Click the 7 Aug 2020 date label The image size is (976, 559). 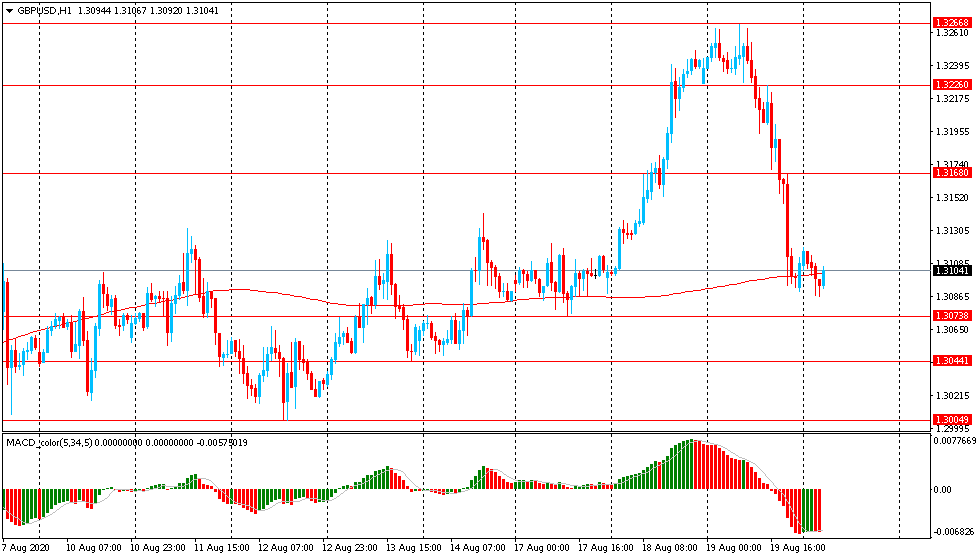tap(26, 548)
